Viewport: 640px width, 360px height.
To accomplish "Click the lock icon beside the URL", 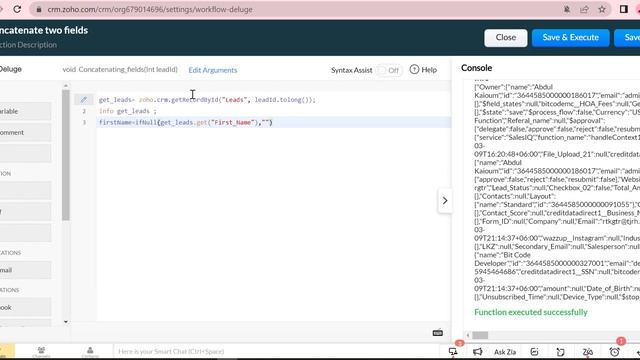I will coord(39,9).
